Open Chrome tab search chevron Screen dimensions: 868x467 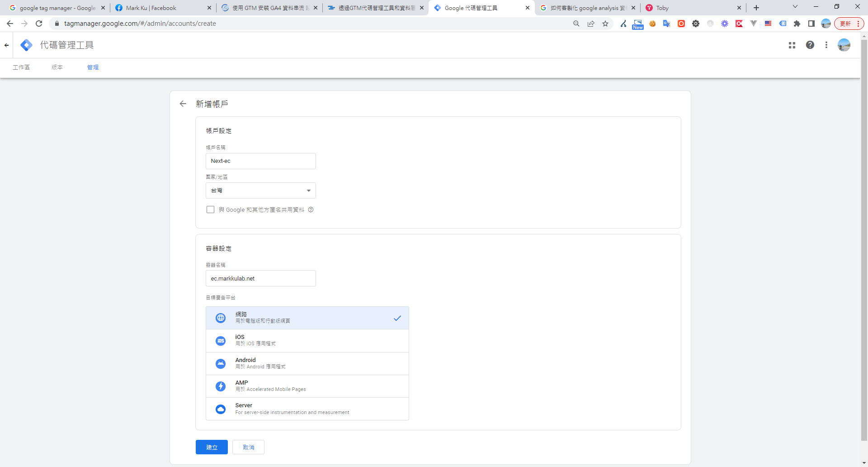coord(795,7)
